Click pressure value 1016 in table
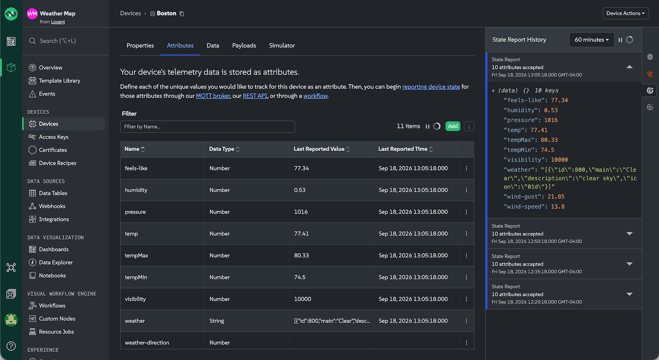The height and width of the screenshot is (360, 659). coord(301,212)
